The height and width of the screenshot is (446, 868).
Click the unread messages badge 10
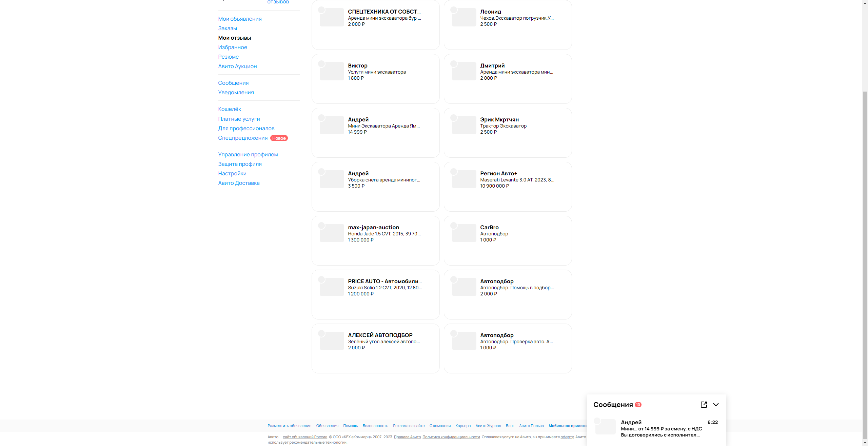pyautogui.click(x=638, y=405)
